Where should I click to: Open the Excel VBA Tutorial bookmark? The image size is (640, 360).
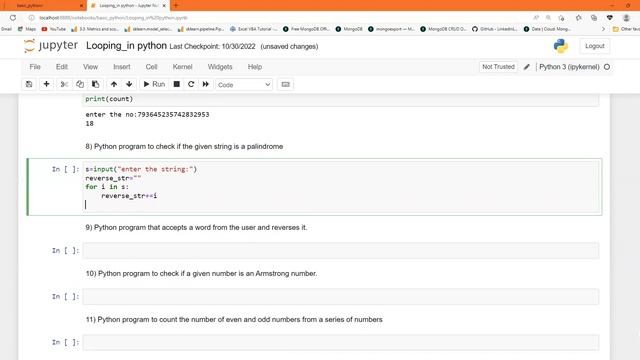[x=253, y=29]
